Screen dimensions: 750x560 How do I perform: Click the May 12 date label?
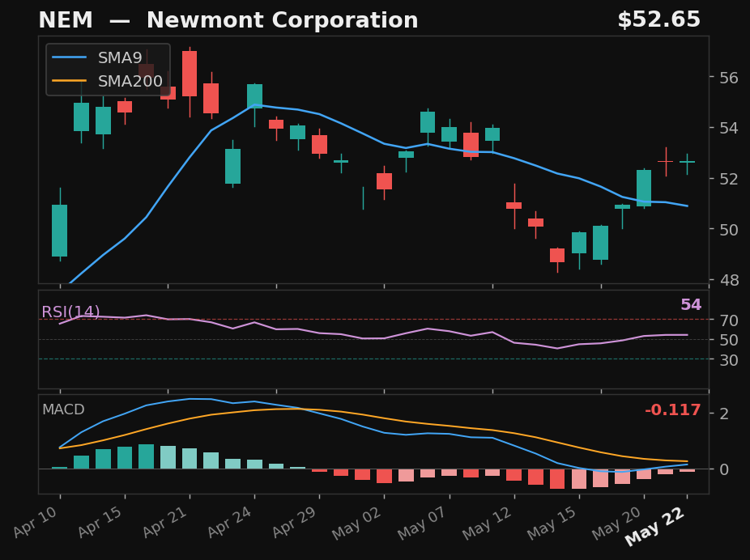tap(488, 524)
